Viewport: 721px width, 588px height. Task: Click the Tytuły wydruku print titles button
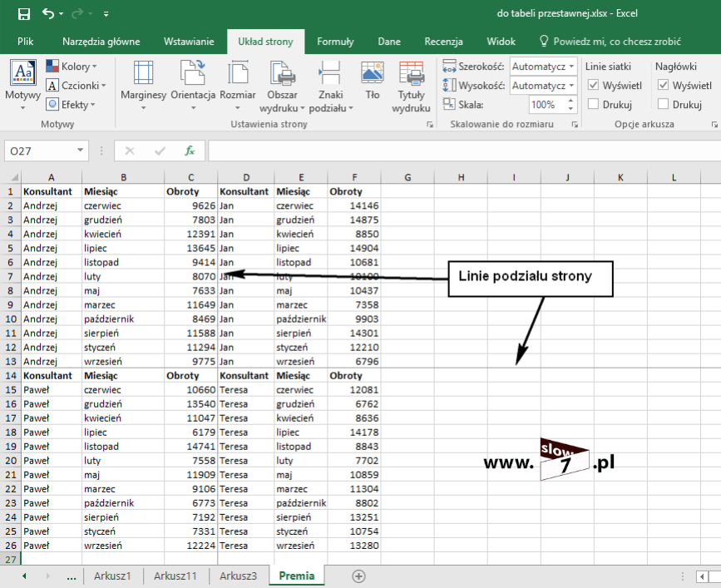[x=411, y=86]
